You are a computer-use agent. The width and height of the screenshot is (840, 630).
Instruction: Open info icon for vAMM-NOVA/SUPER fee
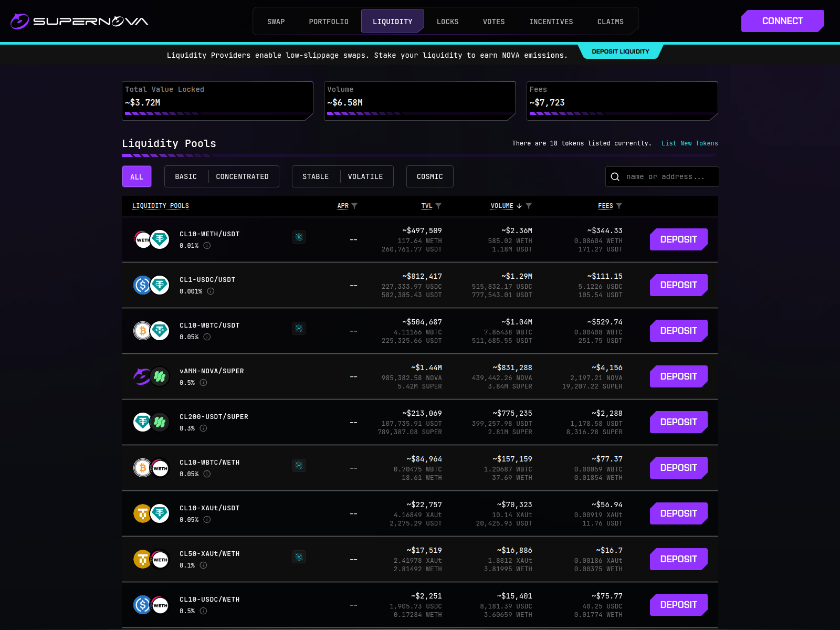click(203, 383)
